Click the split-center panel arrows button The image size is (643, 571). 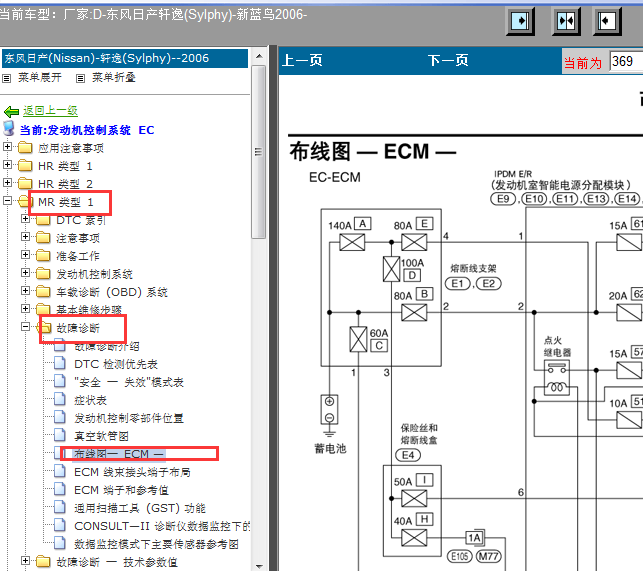tap(566, 21)
